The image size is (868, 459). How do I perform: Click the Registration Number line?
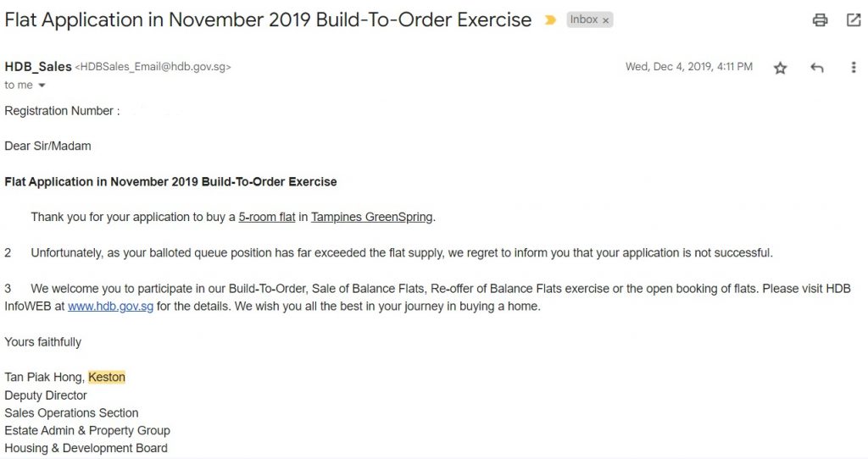(x=62, y=111)
